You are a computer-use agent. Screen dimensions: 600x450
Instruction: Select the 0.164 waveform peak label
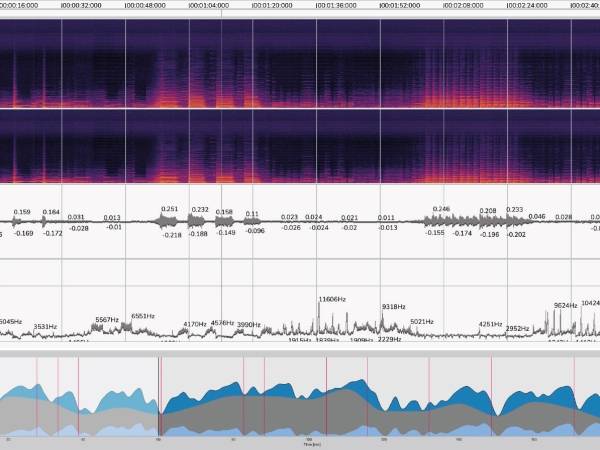click(51, 212)
